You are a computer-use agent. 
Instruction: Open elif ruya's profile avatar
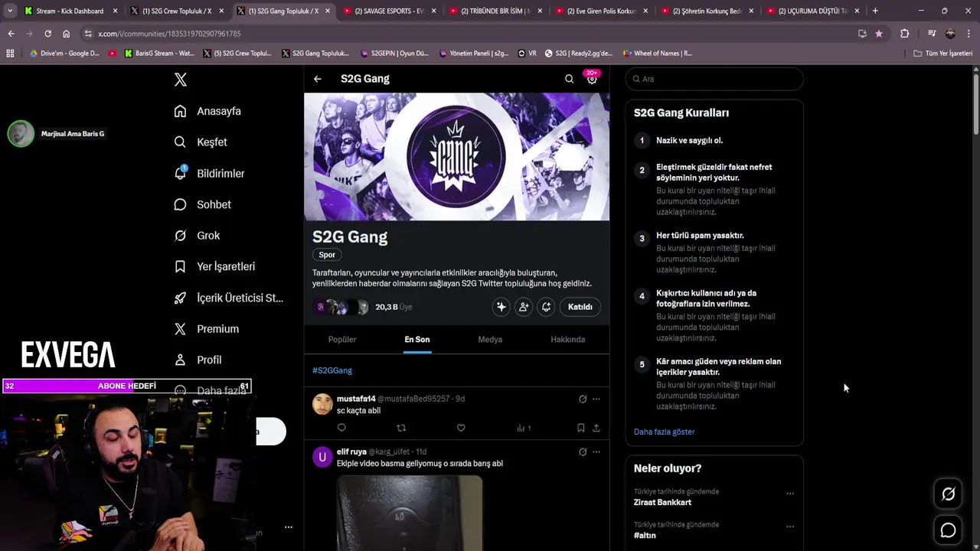[322, 458]
